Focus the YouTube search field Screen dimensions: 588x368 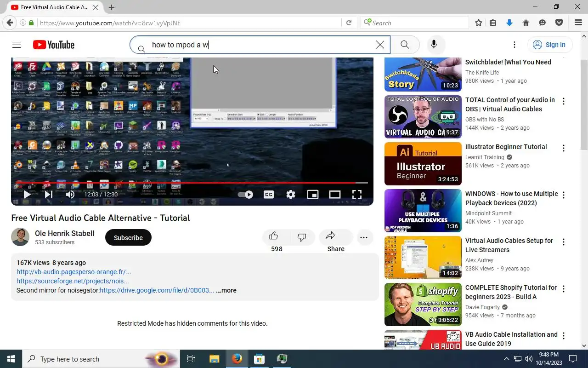pos(260,45)
